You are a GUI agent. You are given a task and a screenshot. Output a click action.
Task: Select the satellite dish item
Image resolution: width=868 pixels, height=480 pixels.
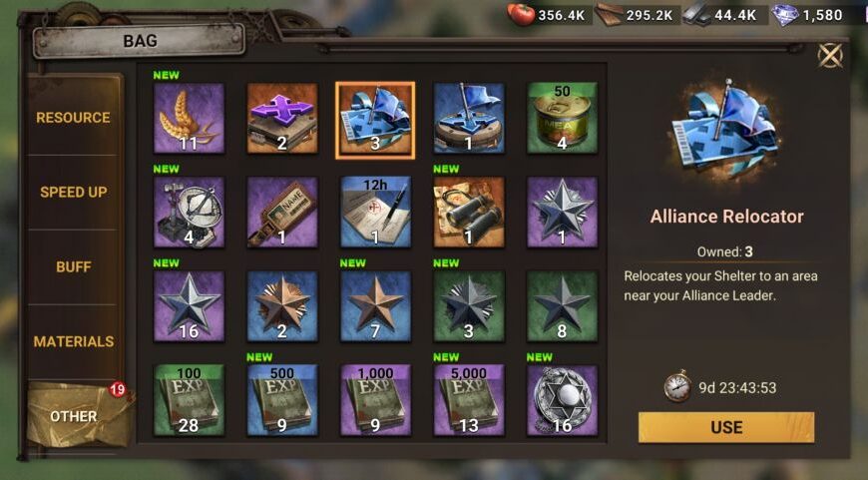click(189, 212)
